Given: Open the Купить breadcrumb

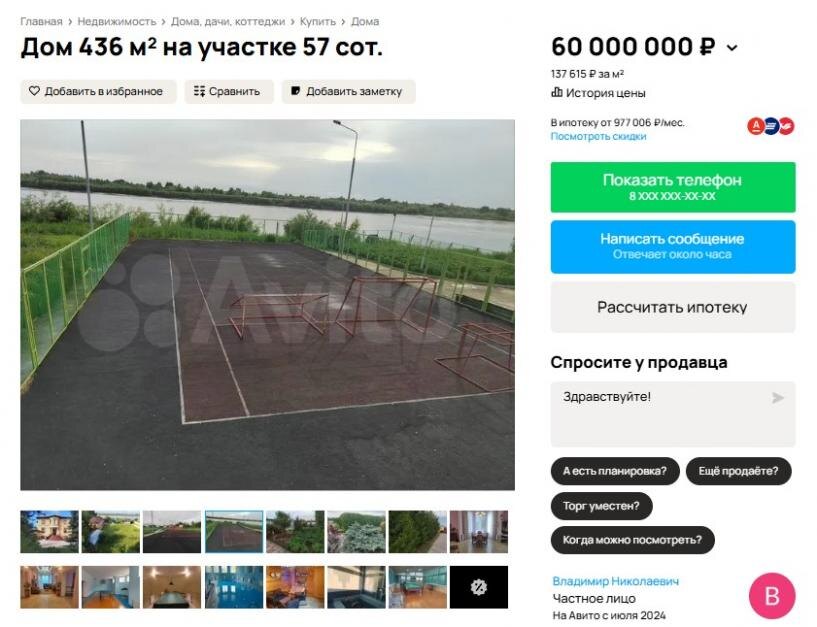Looking at the screenshot, I should (x=318, y=22).
